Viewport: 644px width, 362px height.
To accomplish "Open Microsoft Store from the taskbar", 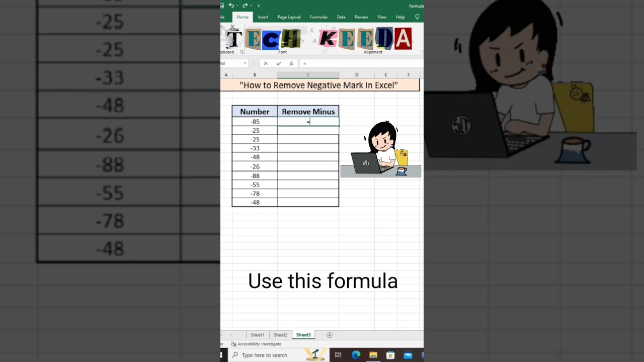I will (390, 355).
